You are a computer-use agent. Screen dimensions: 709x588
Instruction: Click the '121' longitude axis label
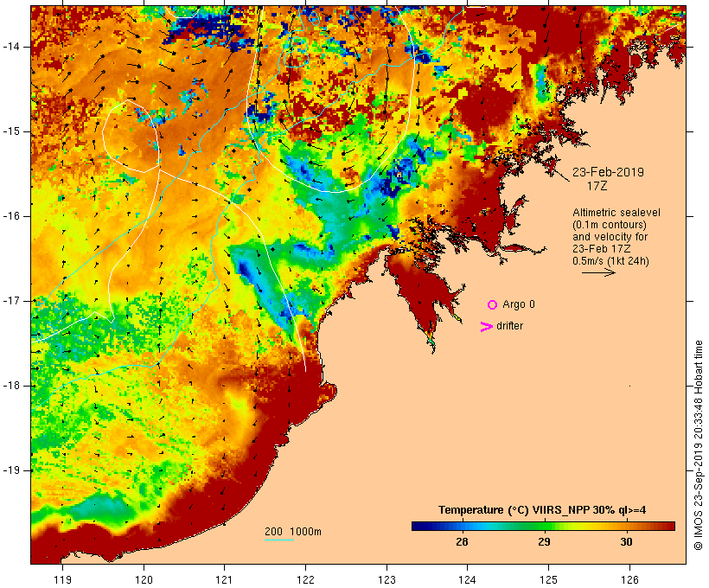(224, 580)
